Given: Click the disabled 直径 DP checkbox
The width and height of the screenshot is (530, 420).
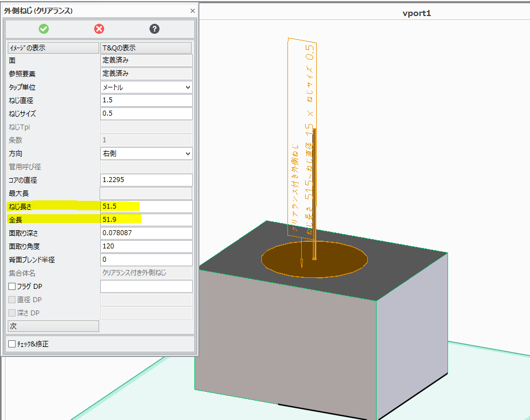Looking at the screenshot, I should coord(13,300).
